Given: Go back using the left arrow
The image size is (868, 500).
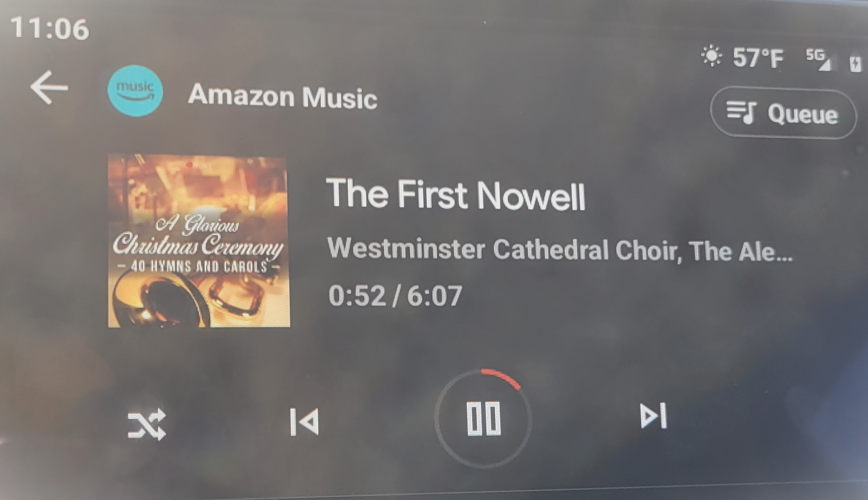Looking at the screenshot, I should 49,87.
